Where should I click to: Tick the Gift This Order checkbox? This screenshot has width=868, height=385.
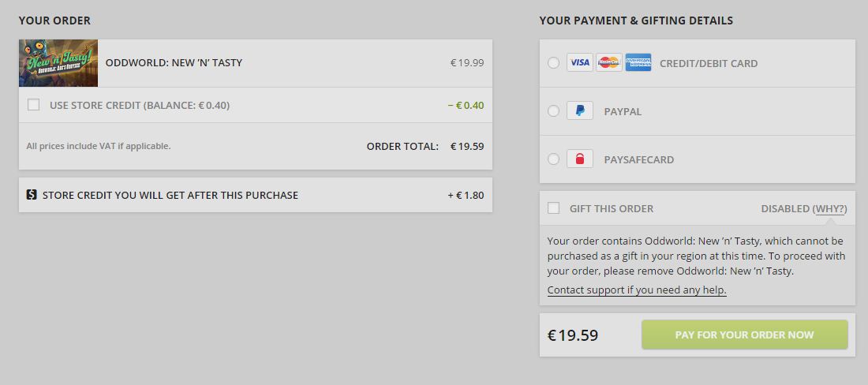(x=554, y=208)
